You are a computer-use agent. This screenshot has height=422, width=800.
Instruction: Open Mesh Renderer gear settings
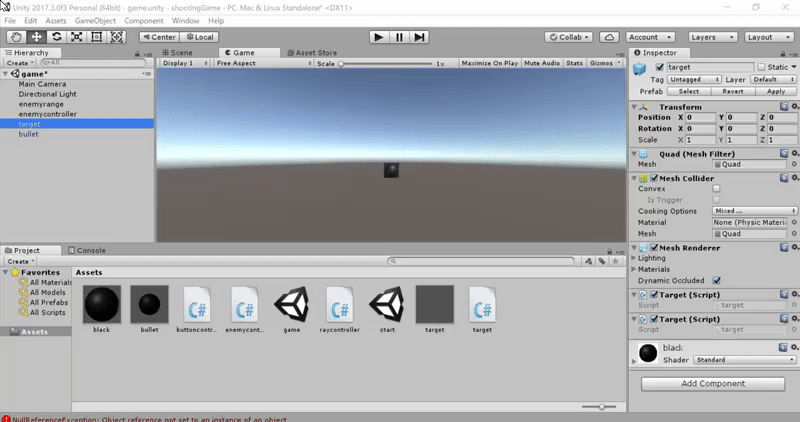[x=794, y=247]
